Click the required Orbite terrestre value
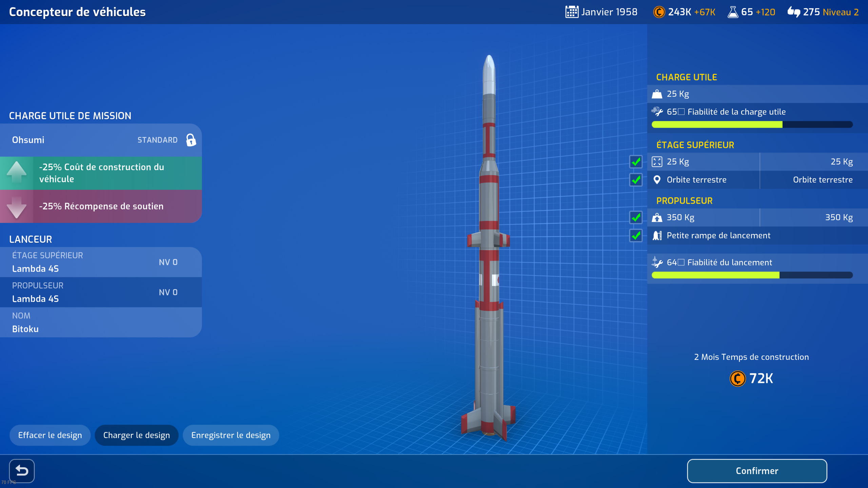868x488 pixels. [823, 180]
